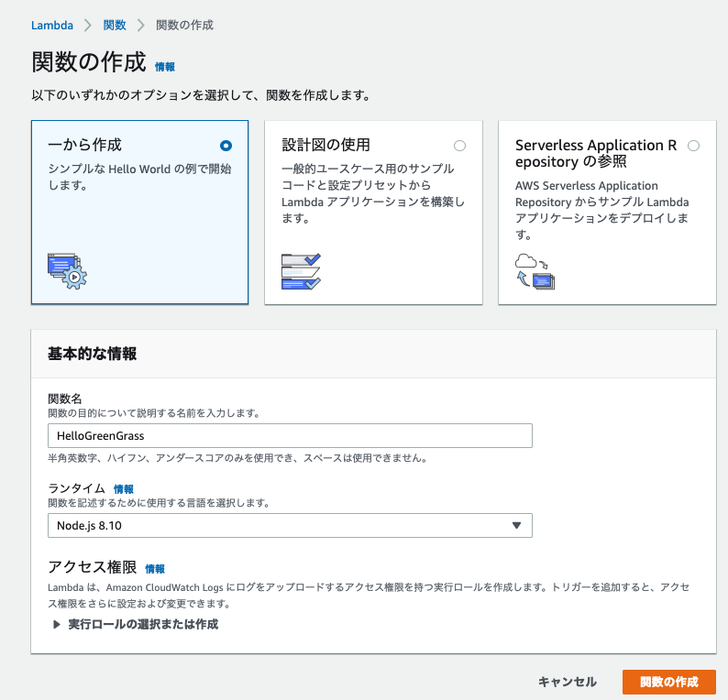
Task: Click the 関数の作成 breadcrumb text
Action: click(x=185, y=25)
